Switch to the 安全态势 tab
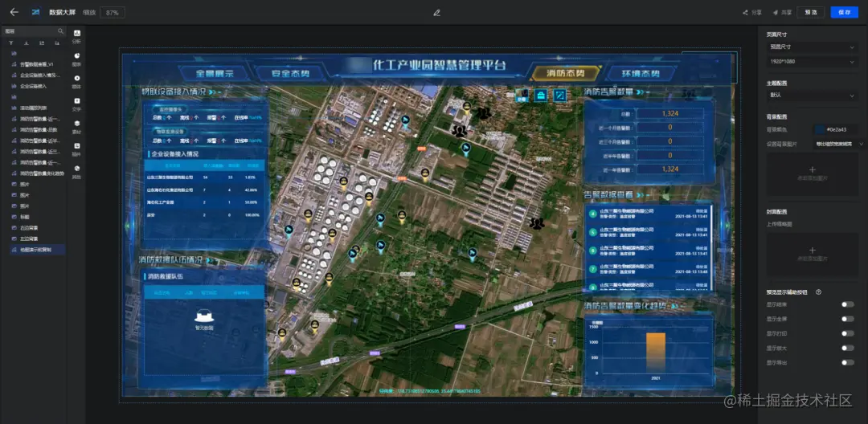The height and width of the screenshot is (424, 868). point(291,74)
